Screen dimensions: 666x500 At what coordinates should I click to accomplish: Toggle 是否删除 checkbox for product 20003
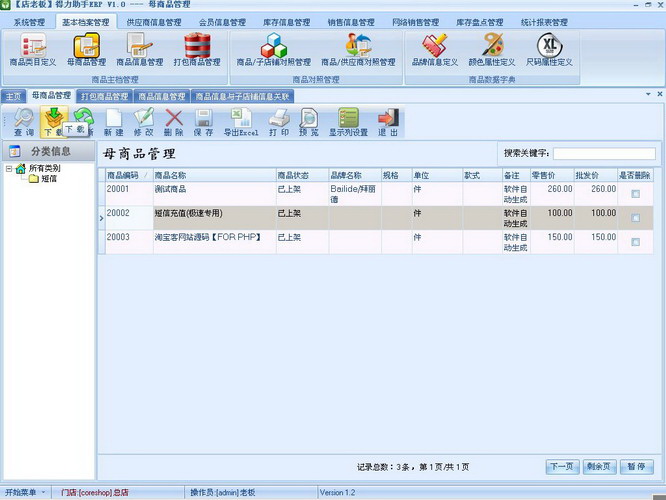pyautogui.click(x=635, y=242)
